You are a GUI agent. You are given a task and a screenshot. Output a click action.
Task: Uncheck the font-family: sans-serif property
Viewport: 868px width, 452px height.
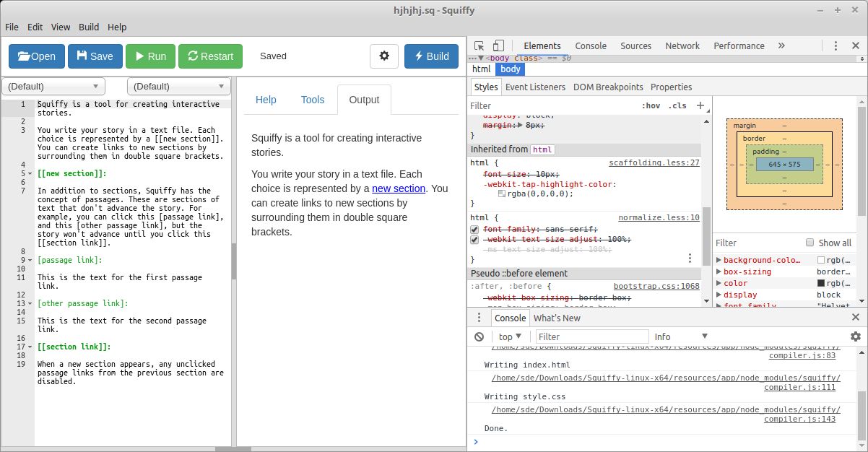point(474,229)
